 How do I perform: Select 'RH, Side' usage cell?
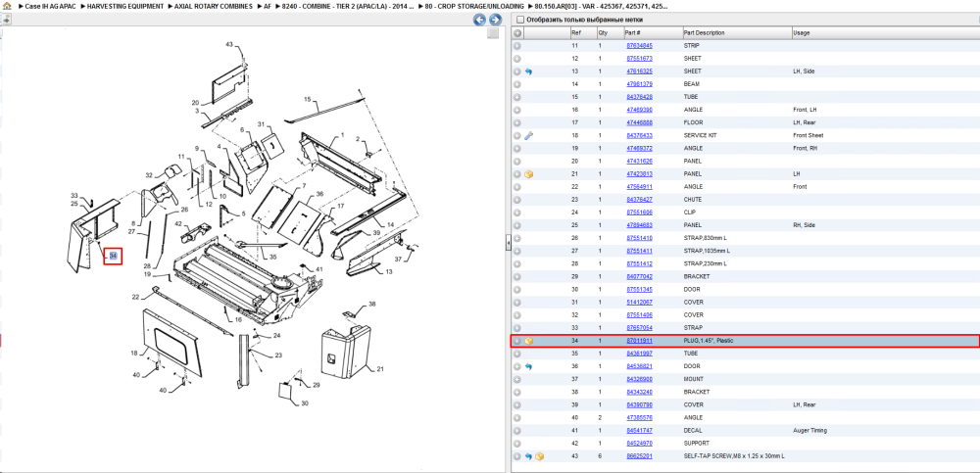tap(804, 225)
